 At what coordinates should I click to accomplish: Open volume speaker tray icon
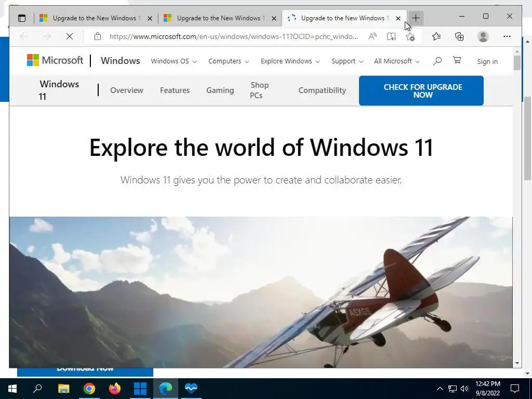click(464, 389)
